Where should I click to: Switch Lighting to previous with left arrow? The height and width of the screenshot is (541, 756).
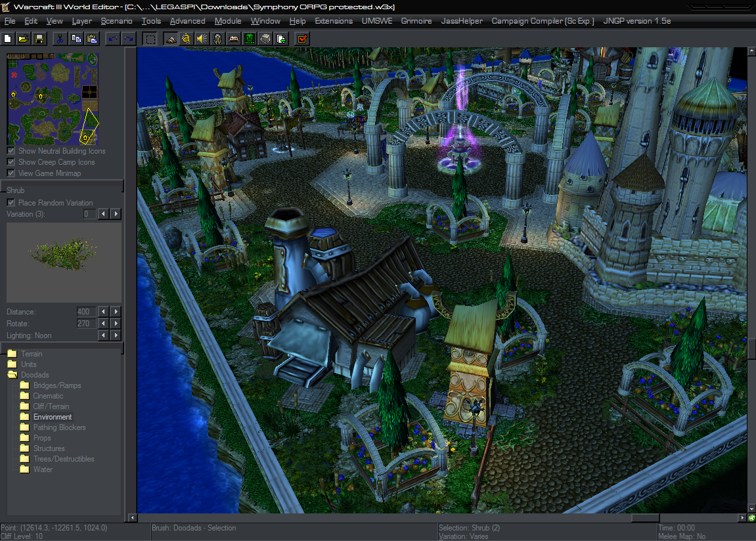pos(103,335)
